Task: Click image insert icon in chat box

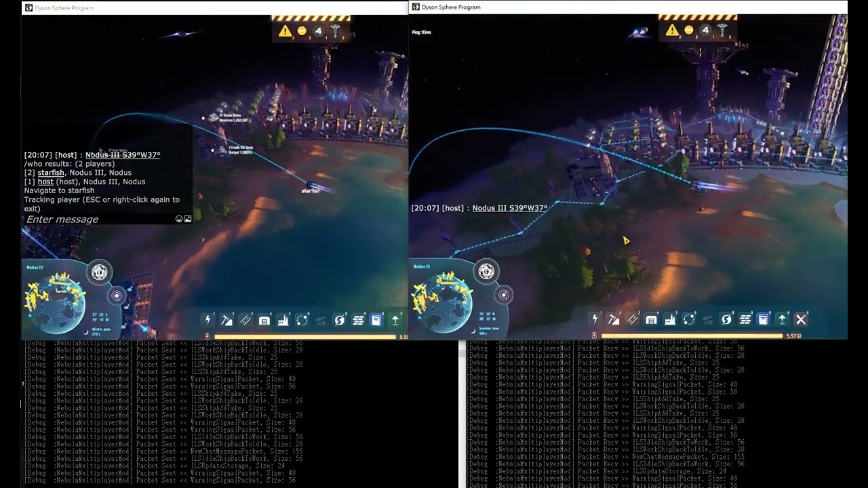Action: [x=188, y=219]
